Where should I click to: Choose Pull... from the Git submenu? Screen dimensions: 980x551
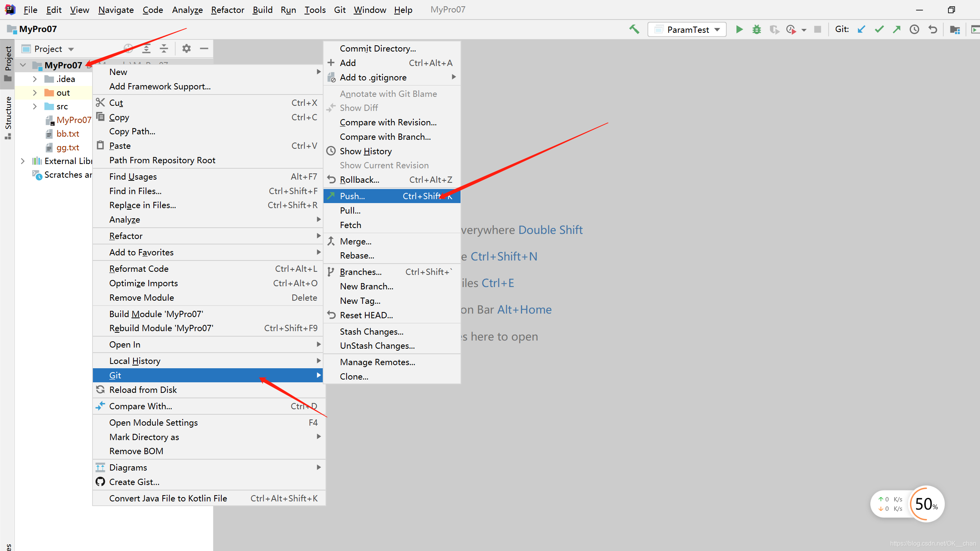[x=392, y=210]
